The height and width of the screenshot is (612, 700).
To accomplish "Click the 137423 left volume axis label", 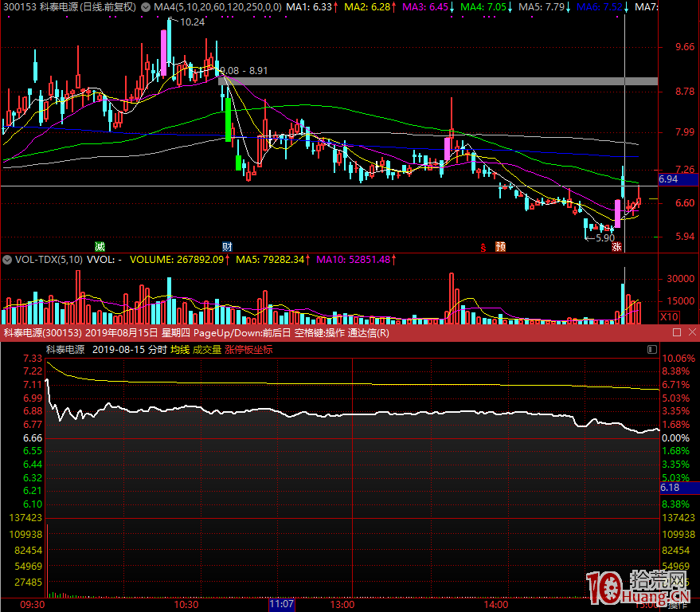I will (25, 518).
